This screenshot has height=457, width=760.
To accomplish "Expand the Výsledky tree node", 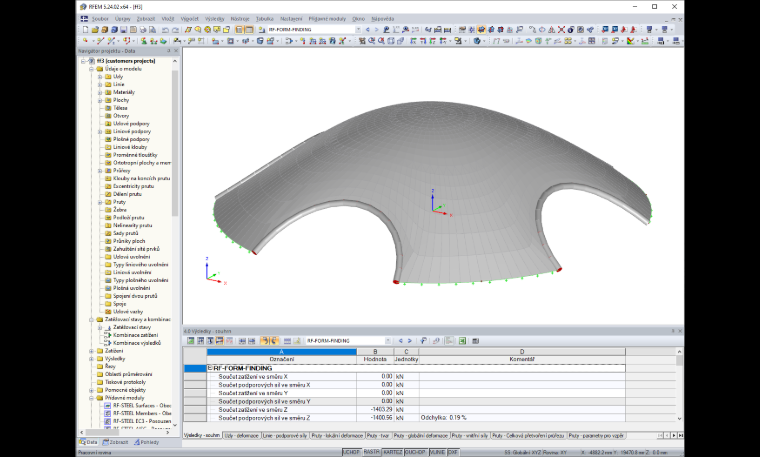I will (91, 359).
